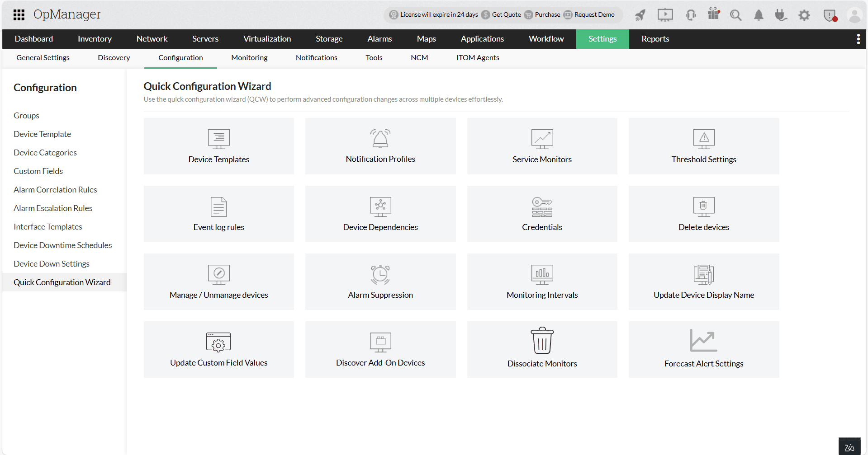
Task: Open the bottom-right Zia assistant icon
Action: (x=849, y=446)
